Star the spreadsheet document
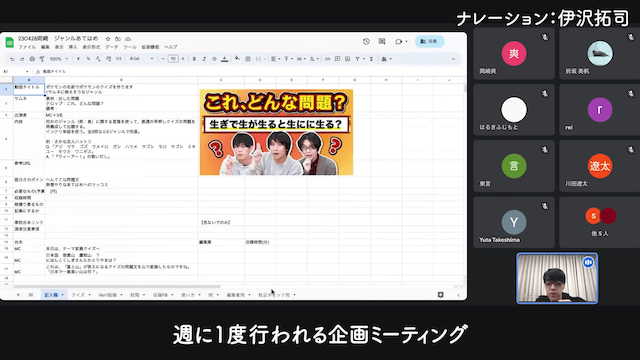640x360 pixels. pyautogui.click(x=108, y=39)
